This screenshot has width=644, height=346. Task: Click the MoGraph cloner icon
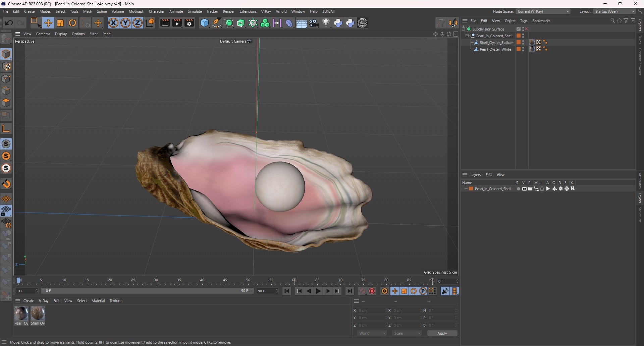(x=265, y=23)
